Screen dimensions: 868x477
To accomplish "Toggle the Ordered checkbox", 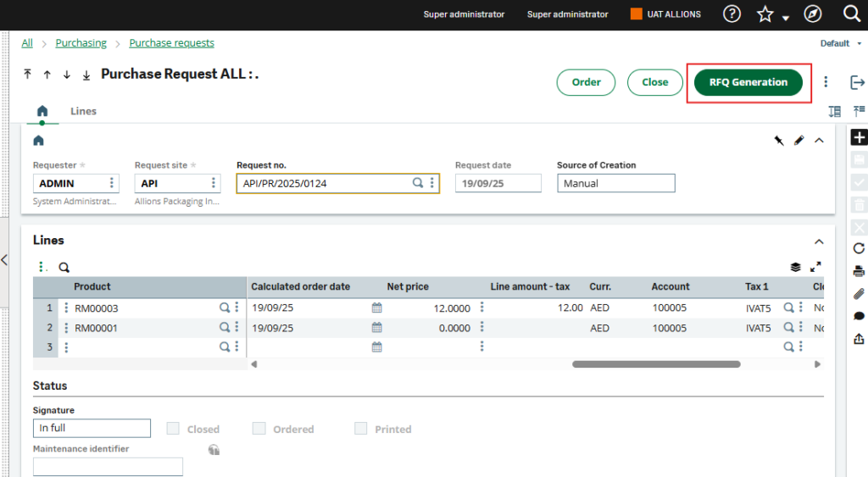I will [x=259, y=429].
